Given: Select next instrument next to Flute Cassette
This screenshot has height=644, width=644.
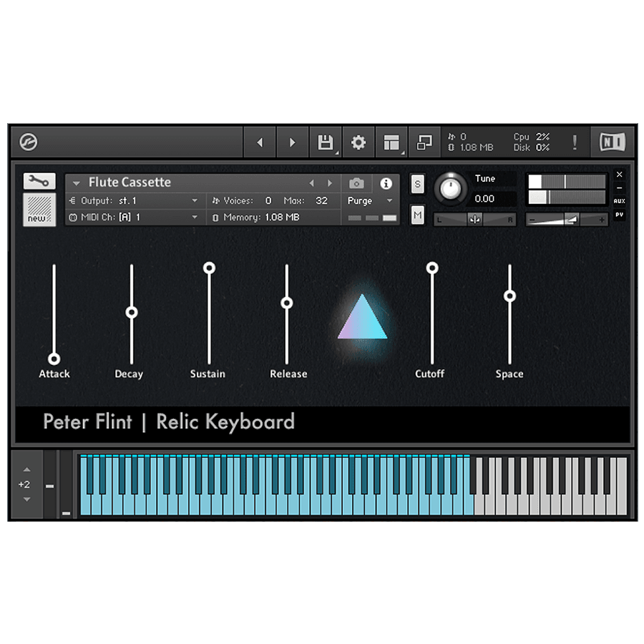Looking at the screenshot, I should pyautogui.click(x=329, y=183).
